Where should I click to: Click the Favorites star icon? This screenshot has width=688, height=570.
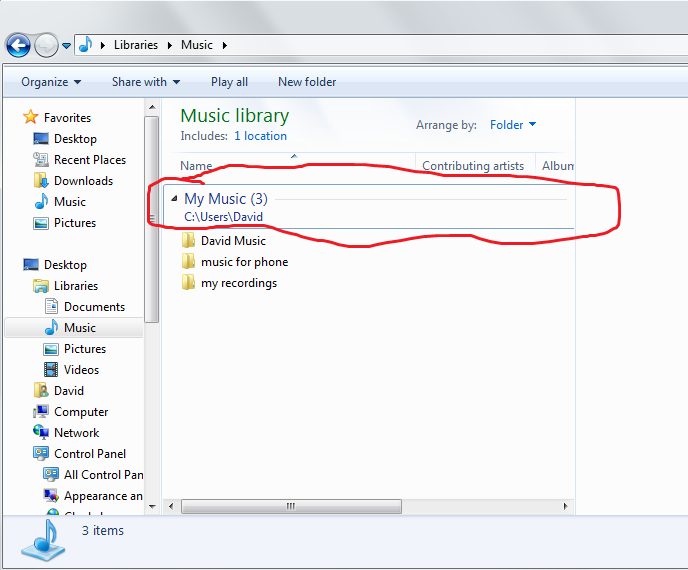(31, 117)
